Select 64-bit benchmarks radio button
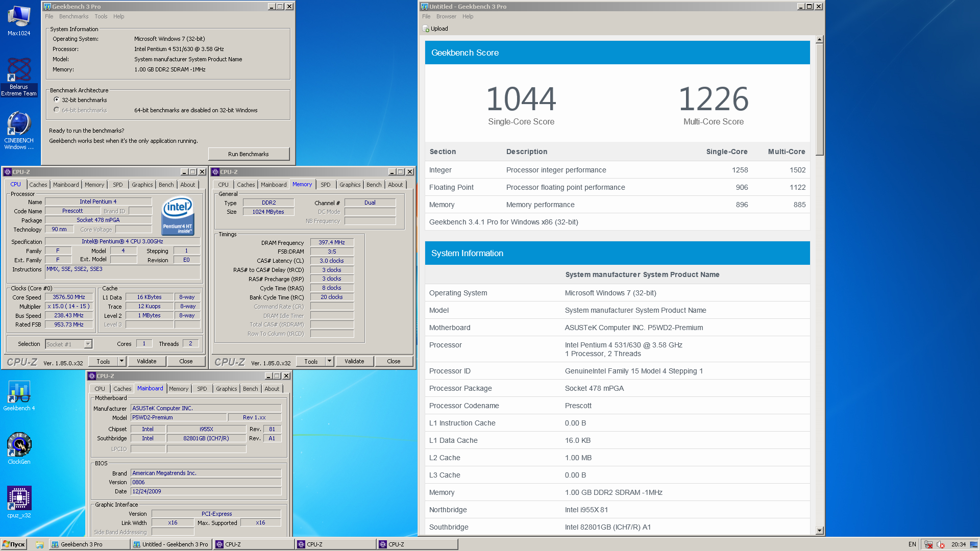This screenshot has height=551, width=980. pos(57,110)
